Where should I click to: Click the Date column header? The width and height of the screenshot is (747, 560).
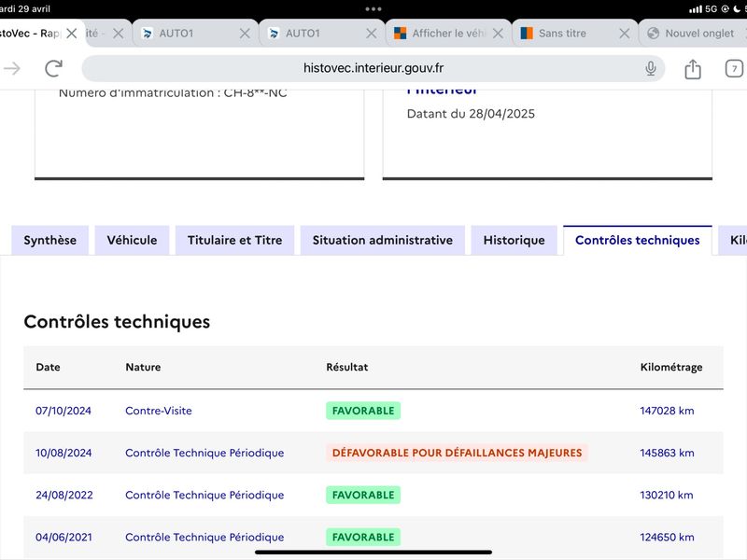49,367
